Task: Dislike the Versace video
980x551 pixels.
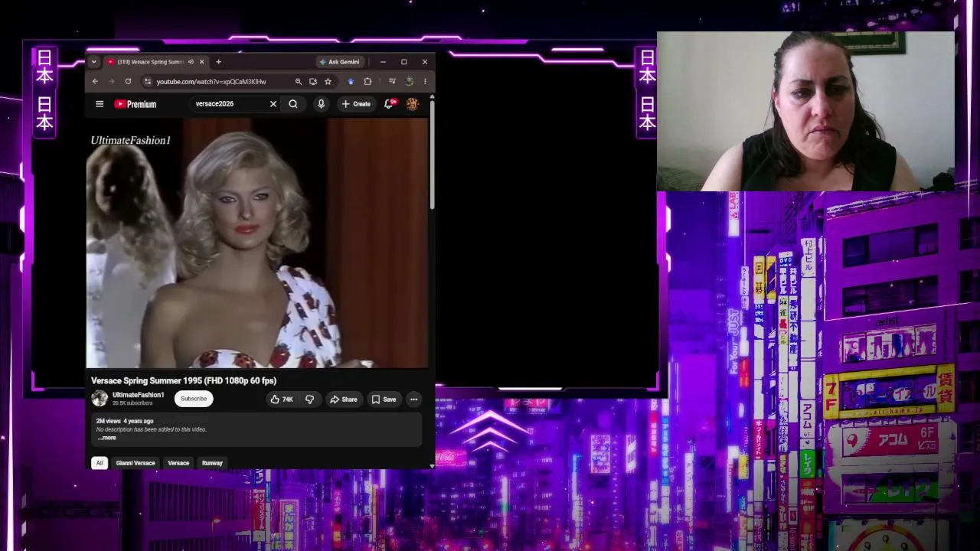Action: [309, 399]
